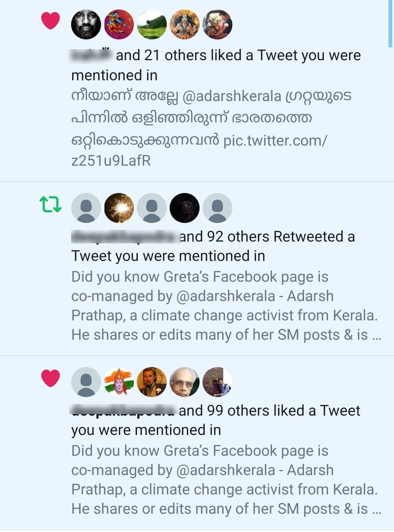Open @adarshkerala mention in the Malayalam tweet
The height and width of the screenshot is (532, 394).
click(x=232, y=96)
